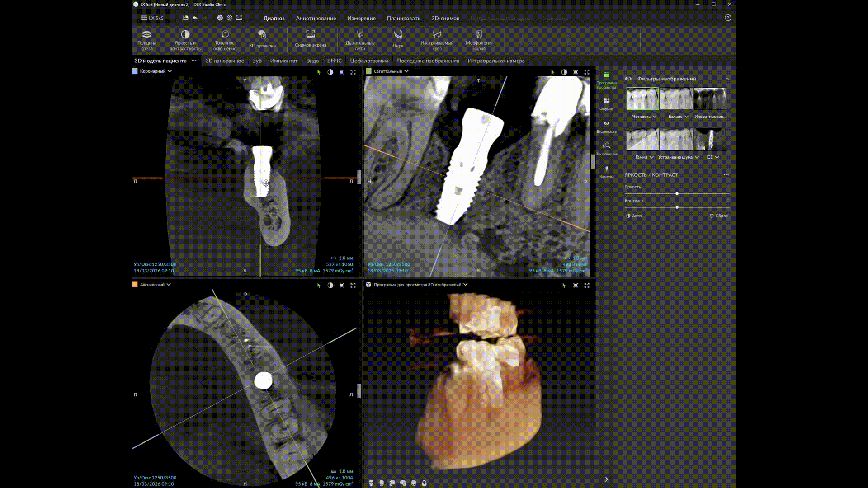Click the save floppy disk icon
Screen dimensions: 868x488
tap(185, 18)
